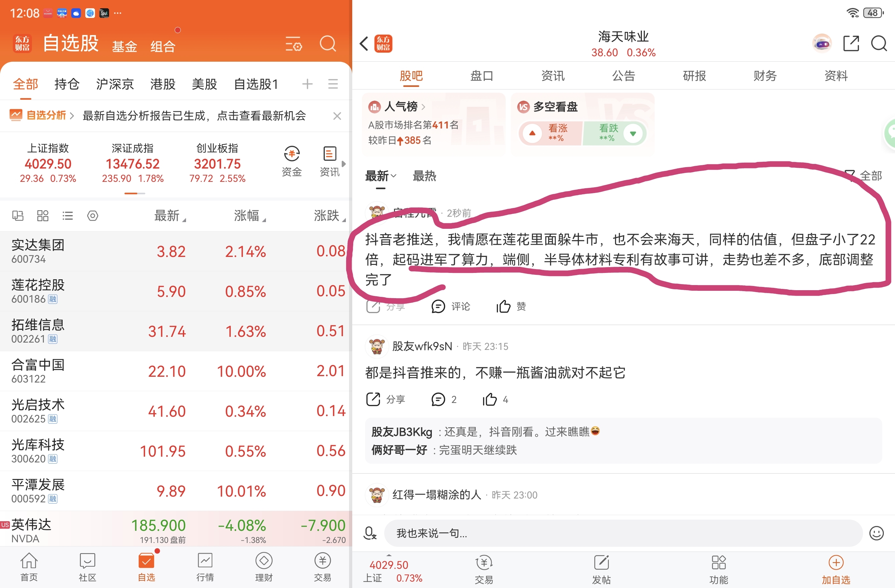Screen dimensions: 895x588
Task: Tap the share/export icon beside 海天味业 title
Action: [x=851, y=43]
